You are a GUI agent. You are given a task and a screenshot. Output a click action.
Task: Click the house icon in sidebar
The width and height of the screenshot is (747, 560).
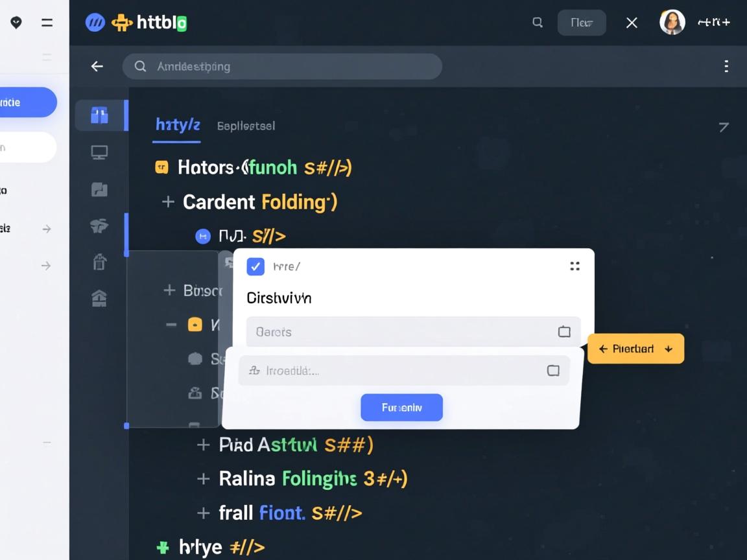tap(99, 298)
